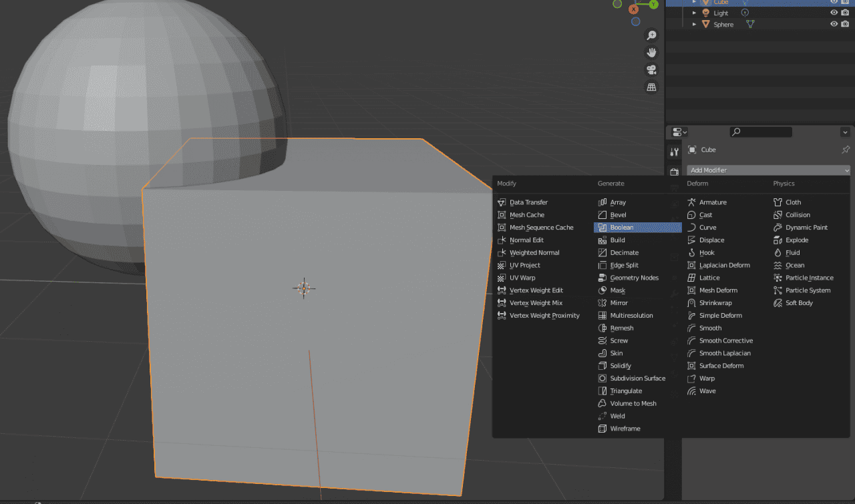This screenshot has height=504, width=855.
Task: Click the Light bulb icon in outliner
Action: coord(705,12)
